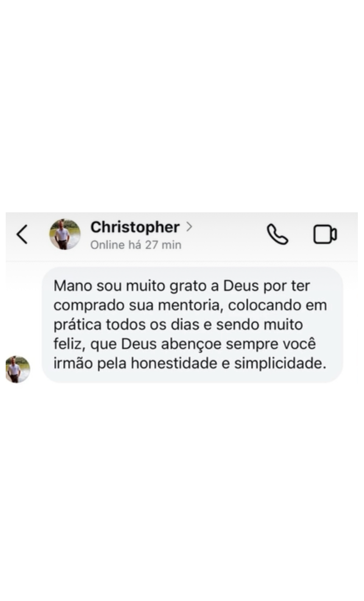364x601 pixels.
Task: Select the received message bubble
Action: (192, 325)
